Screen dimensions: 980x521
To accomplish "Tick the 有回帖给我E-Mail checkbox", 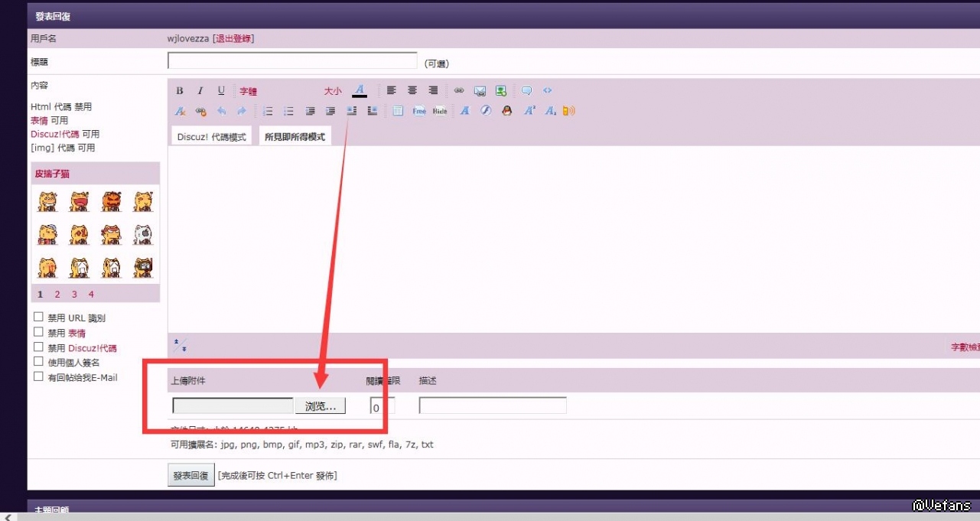I will tap(38, 376).
